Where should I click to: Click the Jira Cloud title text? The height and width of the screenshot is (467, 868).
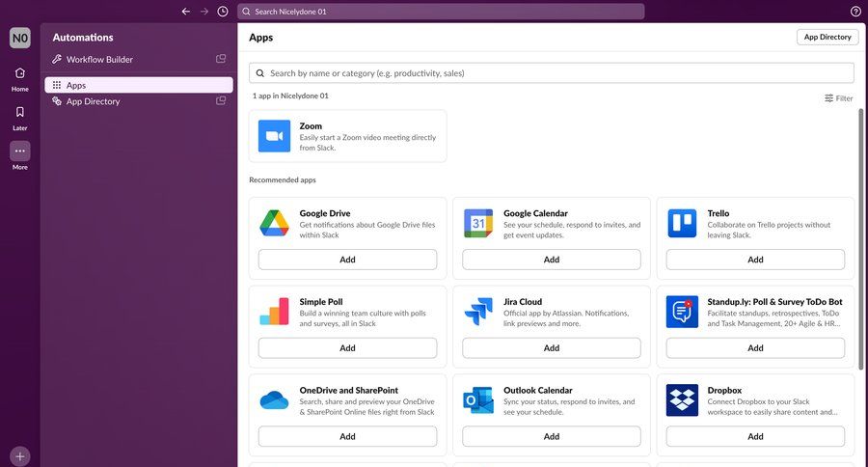(523, 302)
